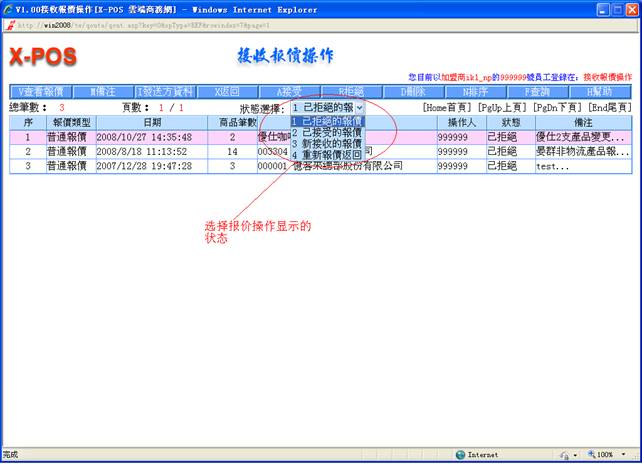Jump to [End尾頁] last page
Screen dimensions: 642x464
point(610,107)
